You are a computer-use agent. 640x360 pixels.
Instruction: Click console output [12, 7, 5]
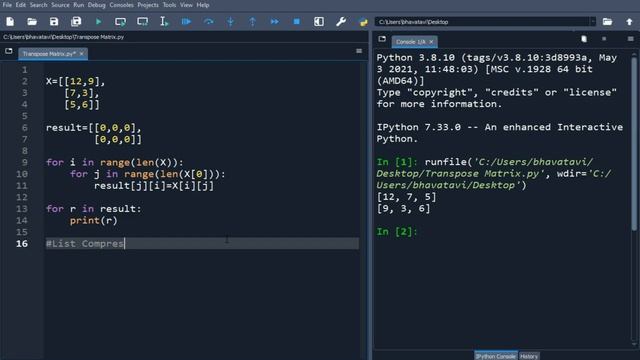point(407,197)
